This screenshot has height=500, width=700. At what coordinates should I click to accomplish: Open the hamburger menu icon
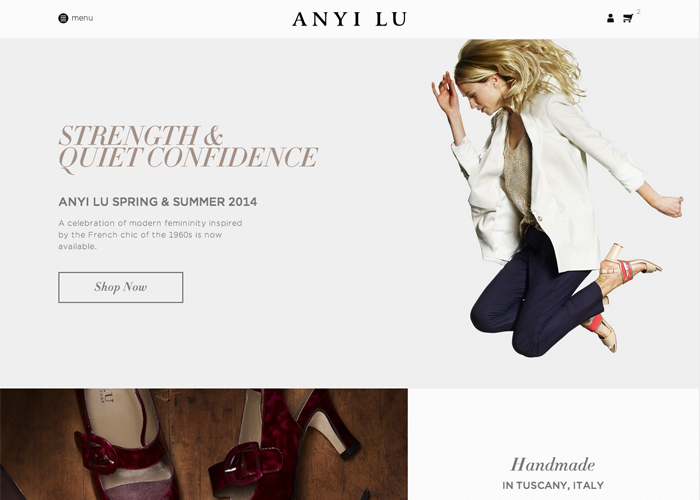click(x=63, y=18)
